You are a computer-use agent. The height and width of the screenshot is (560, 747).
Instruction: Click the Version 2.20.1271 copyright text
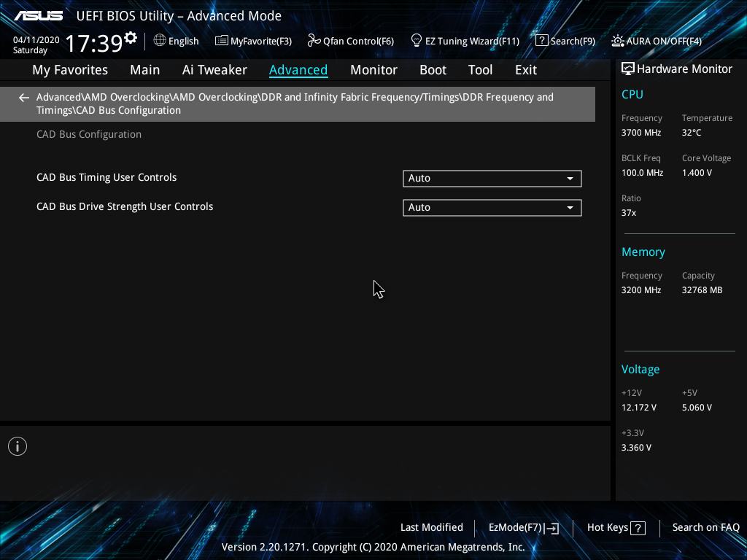coord(373,547)
